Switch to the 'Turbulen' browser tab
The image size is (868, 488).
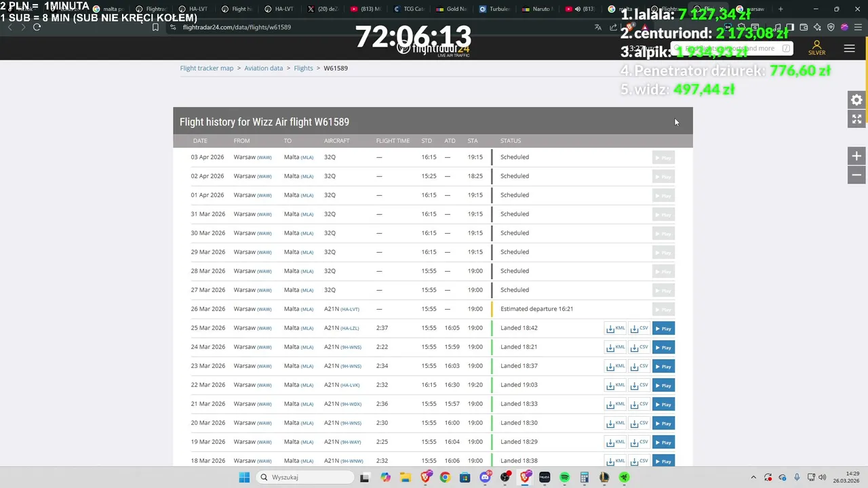494,9
